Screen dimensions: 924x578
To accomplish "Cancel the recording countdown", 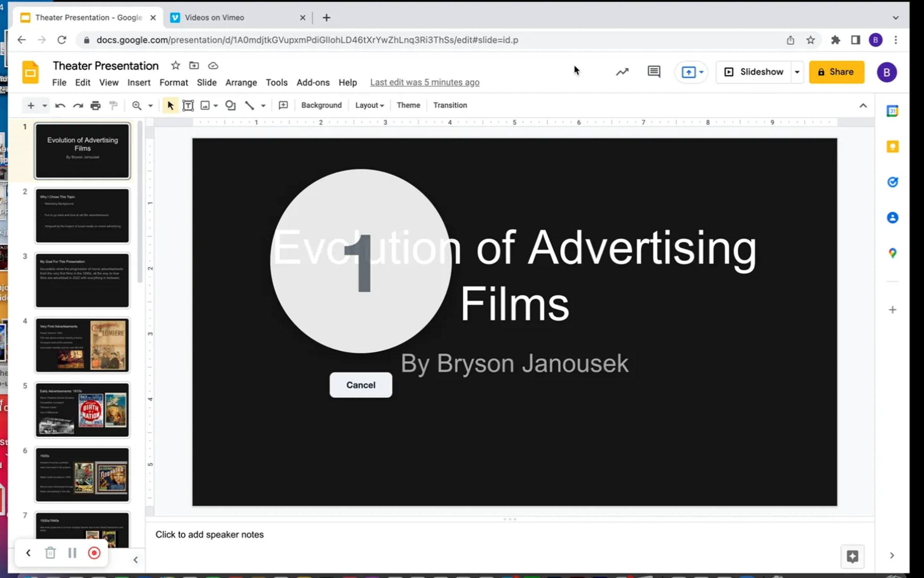I will (x=361, y=385).
